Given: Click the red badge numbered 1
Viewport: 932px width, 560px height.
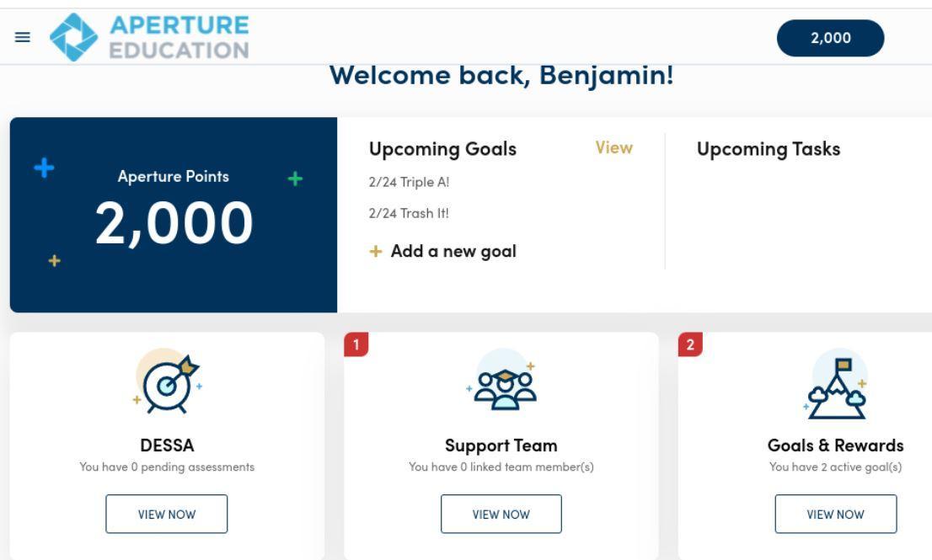Looking at the screenshot, I should (356, 344).
